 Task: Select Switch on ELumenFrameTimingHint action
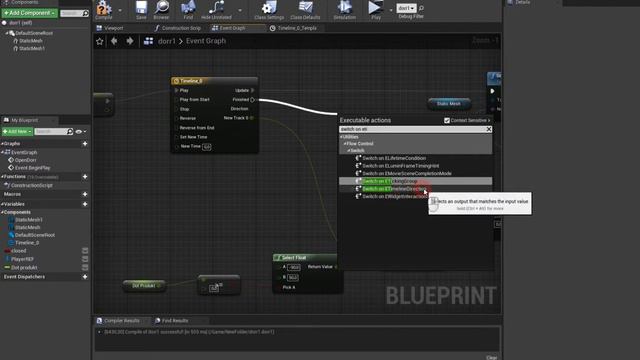[x=401, y=166]
